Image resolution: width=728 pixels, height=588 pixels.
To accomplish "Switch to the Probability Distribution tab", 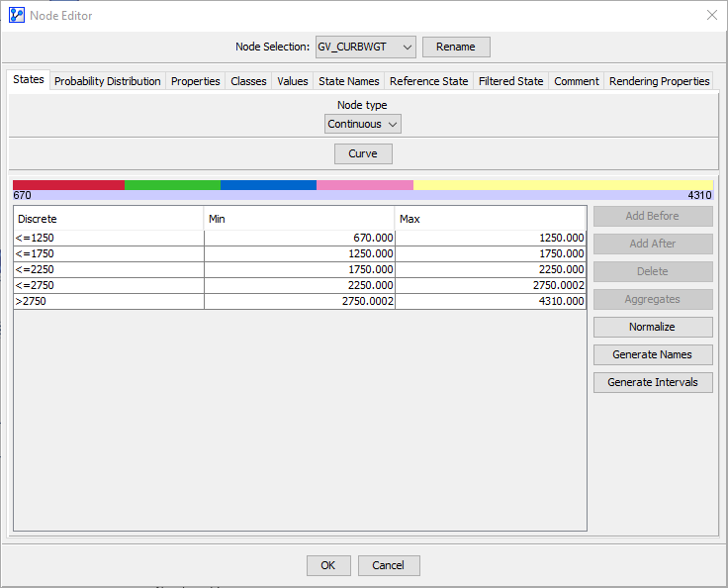I will pyautogui.click(x=107, y=81).
